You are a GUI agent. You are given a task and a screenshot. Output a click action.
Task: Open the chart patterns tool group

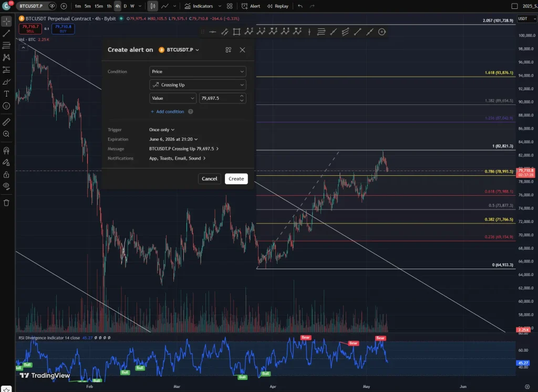click(6, 57)
